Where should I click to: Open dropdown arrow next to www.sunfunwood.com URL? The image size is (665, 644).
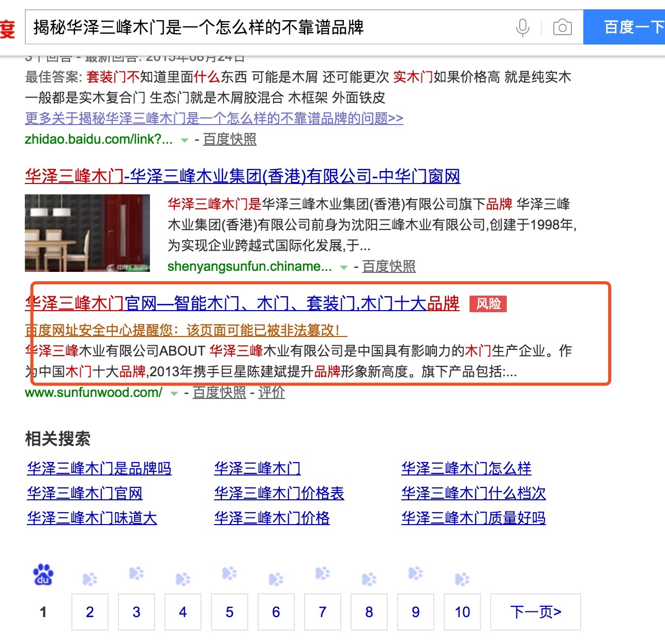174,394
